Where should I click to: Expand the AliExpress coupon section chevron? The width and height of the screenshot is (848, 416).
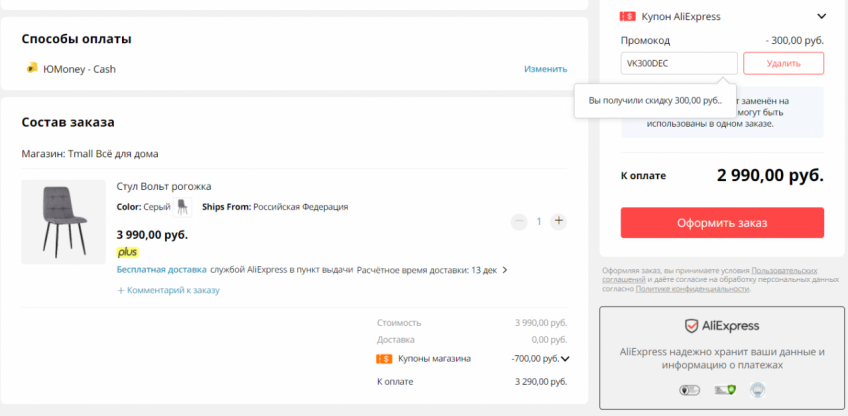tap(821, 16)
